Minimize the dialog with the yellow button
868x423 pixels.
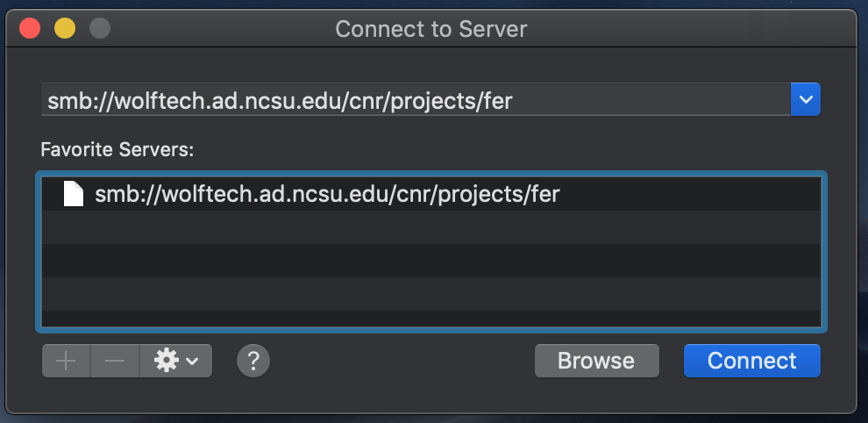65,28
